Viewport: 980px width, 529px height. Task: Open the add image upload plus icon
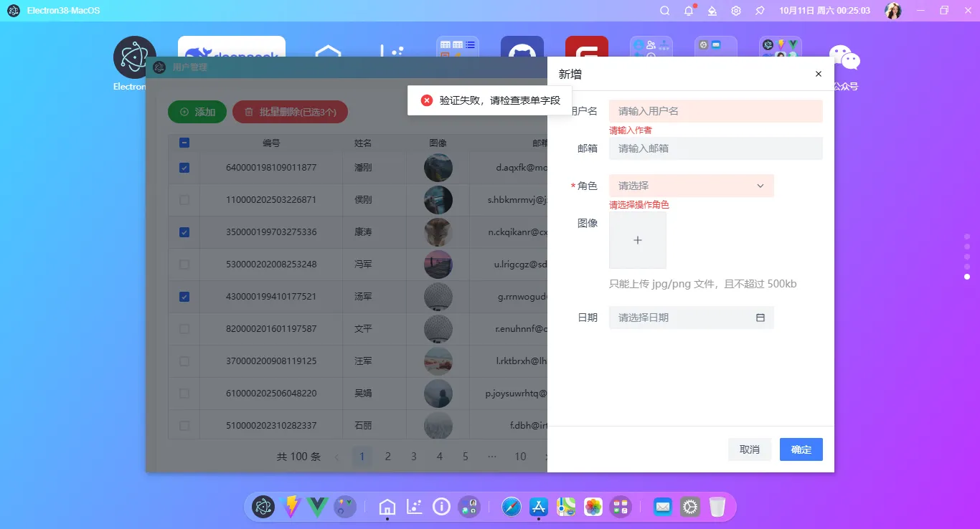click(637, 239)
